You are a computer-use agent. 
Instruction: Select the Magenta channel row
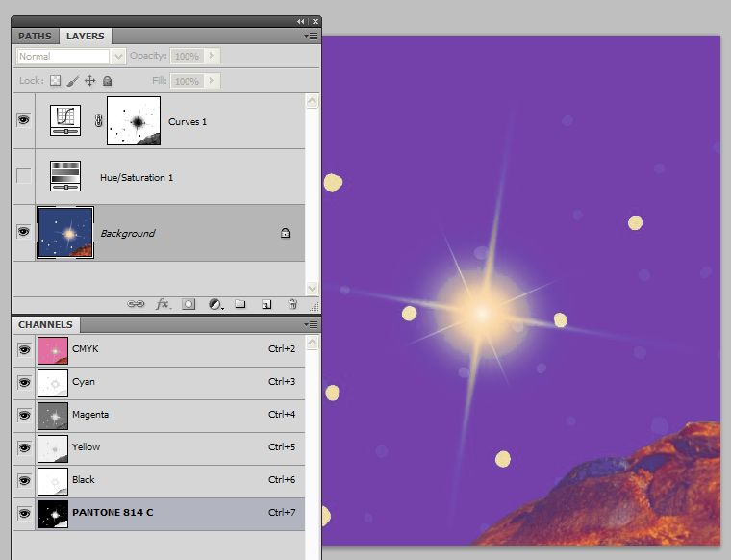(159, 416)
